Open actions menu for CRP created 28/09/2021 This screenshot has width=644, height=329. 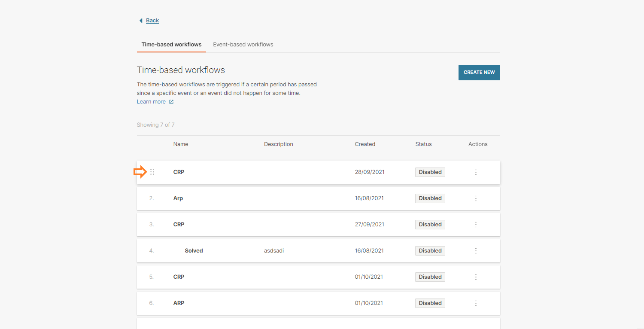coord(476,172)
